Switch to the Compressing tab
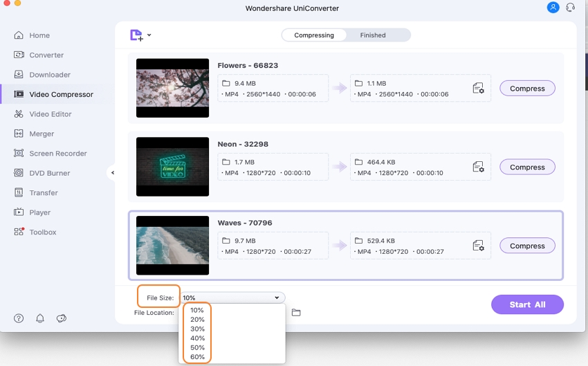Viewport: 588px width, 366px height. click(314, 35)
